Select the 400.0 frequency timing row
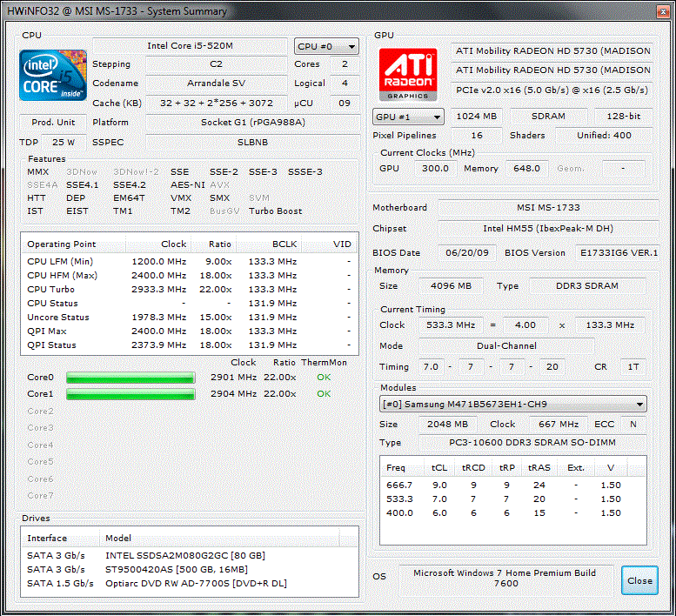The width and height of the screenshot is (676, 616). click(x=513, y=513)
